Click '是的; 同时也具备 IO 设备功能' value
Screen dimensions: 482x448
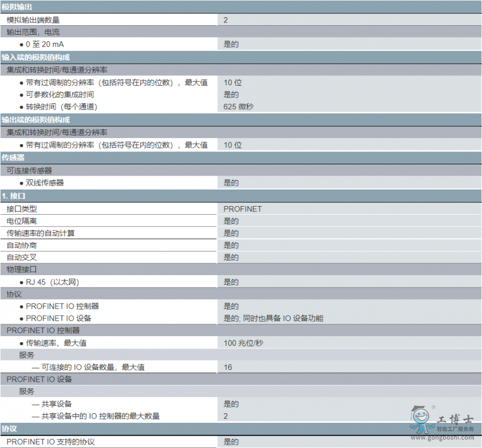[273, 318]
